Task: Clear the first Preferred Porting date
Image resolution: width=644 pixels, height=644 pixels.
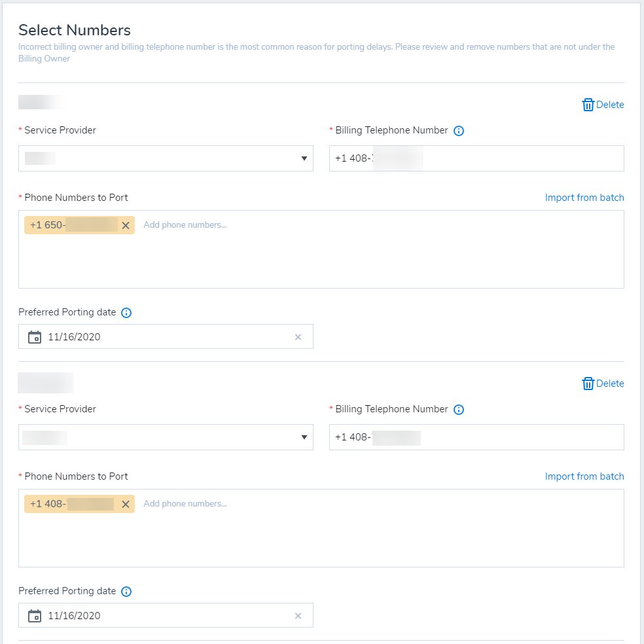Action: tap(298, 337)
